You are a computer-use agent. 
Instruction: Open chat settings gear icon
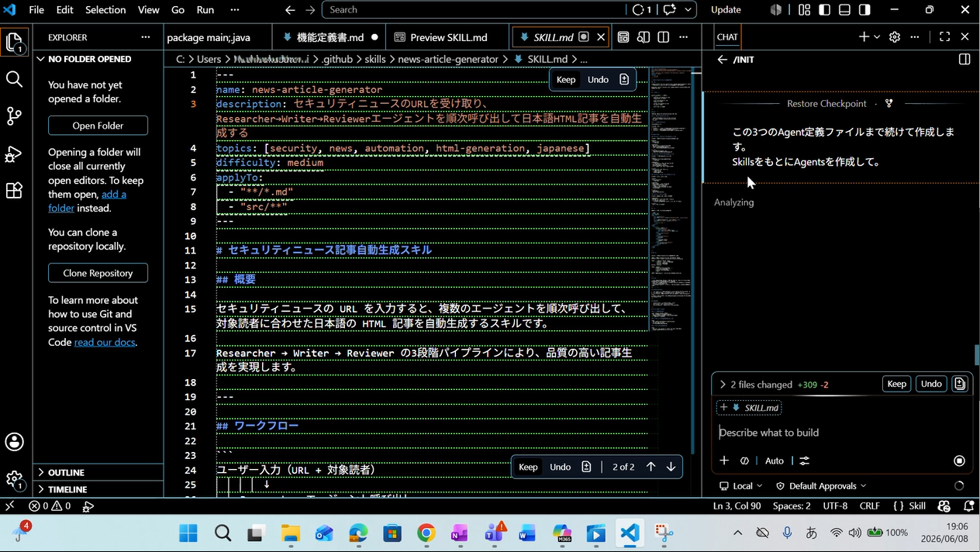click(x=895, y=36)
